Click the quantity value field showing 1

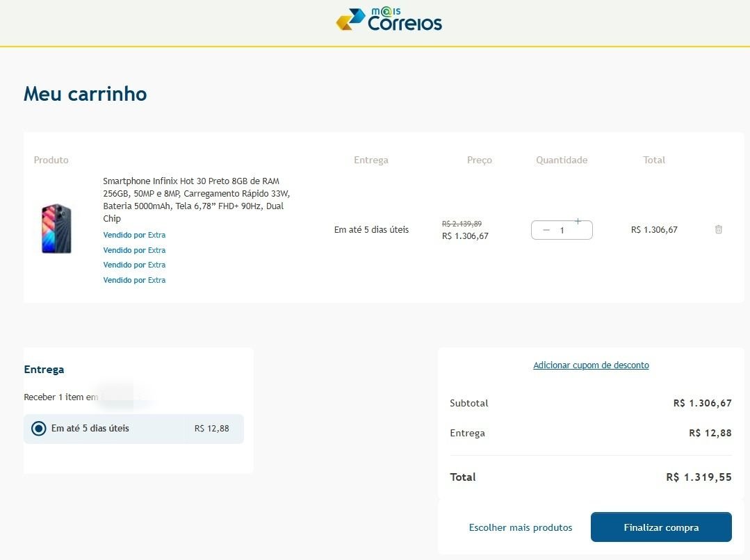pos(562,231)
